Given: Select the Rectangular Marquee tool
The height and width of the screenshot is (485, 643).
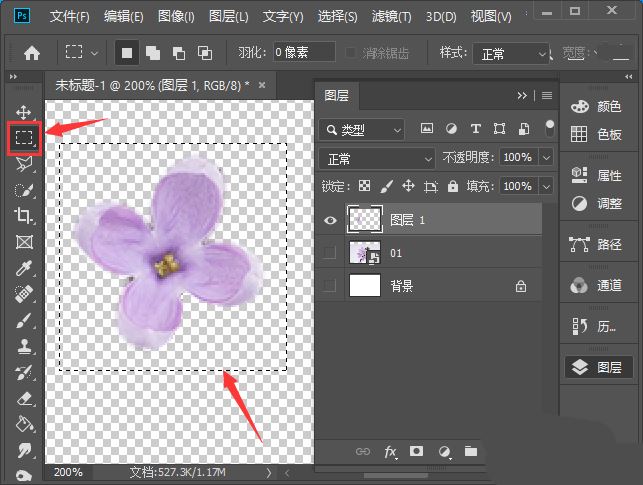Looking at the screenshot, I should [x=23, y=138].
